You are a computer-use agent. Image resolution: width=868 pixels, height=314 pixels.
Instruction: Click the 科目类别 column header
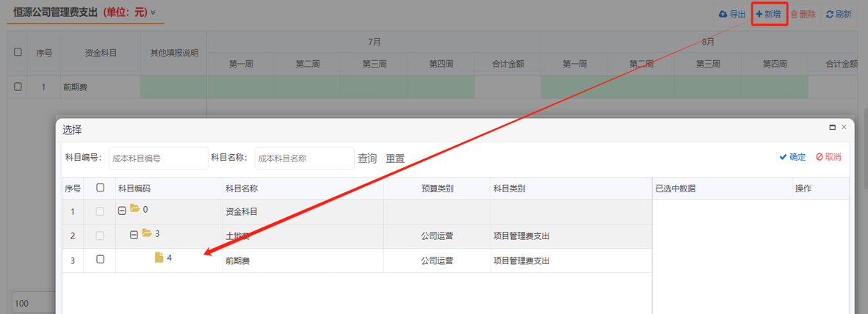[x=571, y=189]
